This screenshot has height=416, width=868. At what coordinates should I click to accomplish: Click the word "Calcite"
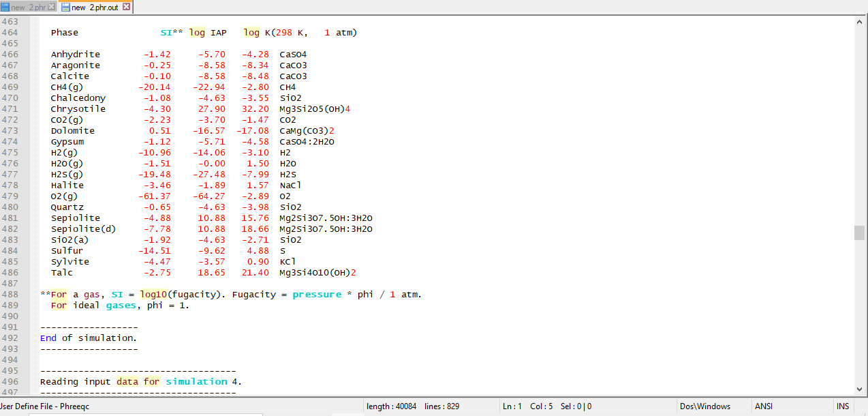(x=70, y=76)
